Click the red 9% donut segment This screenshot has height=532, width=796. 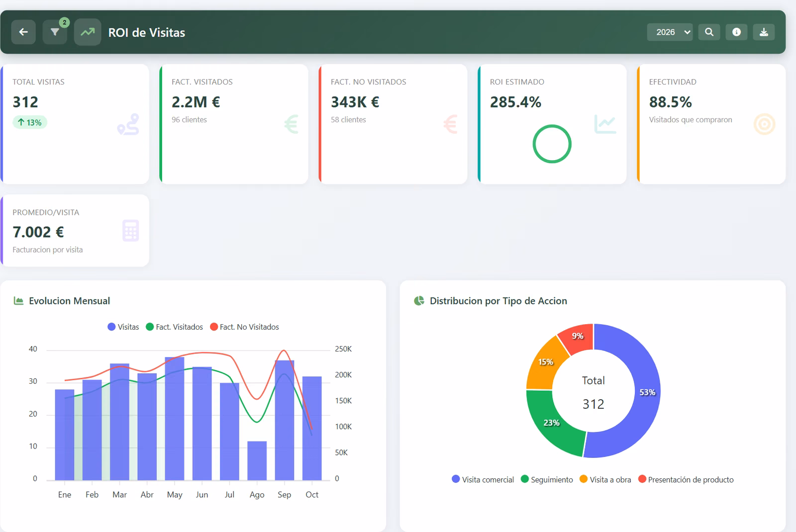578,336
